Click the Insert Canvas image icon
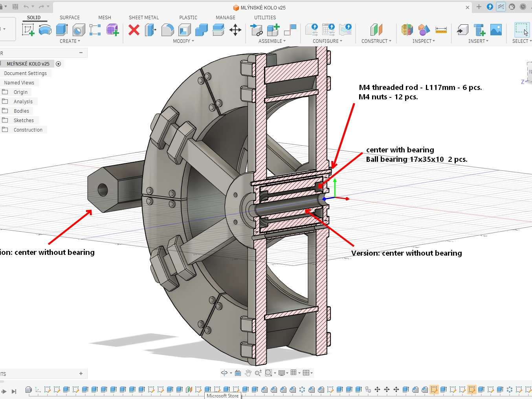Screen dimensions: 532x399 click(496, 30)
